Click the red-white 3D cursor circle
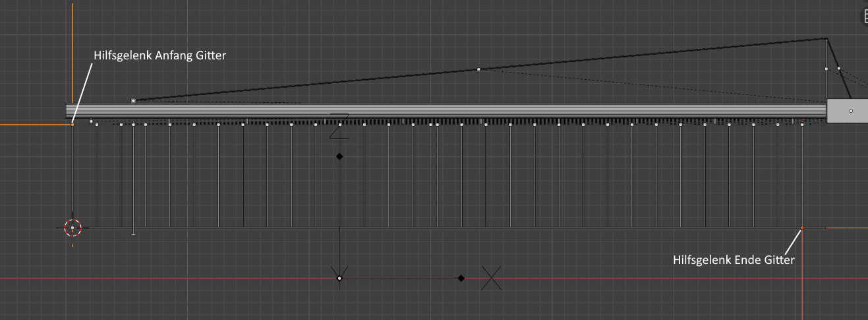This screenshot has width=868, height=320. click(72, 228)
